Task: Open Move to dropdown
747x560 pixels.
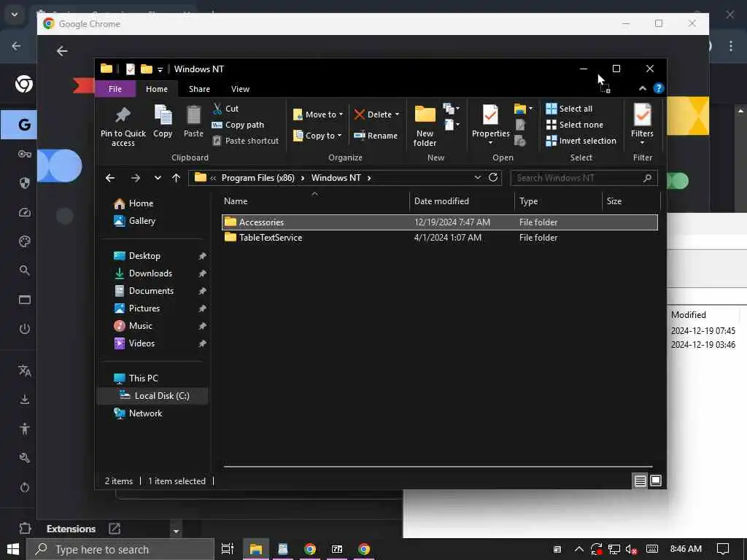Action: [318, 114]
